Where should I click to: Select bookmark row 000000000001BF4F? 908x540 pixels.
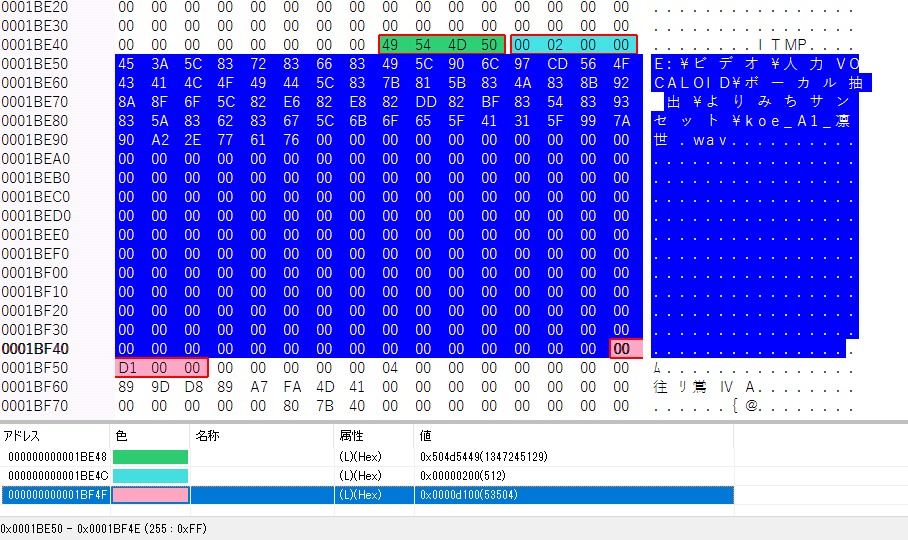pyautogui.click(x=368, y=495)
